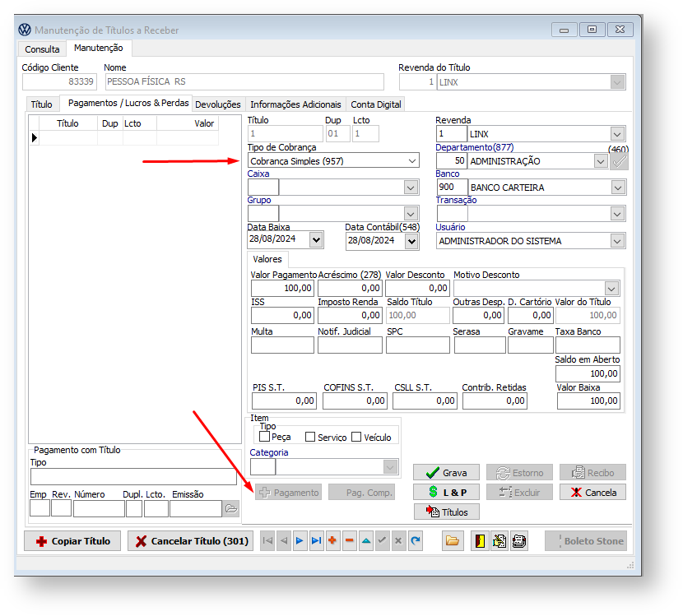Image resolution: width=683 pixels, height=616 pixels.
Task: Go to previous record arrow
Action: click(284, 540)
